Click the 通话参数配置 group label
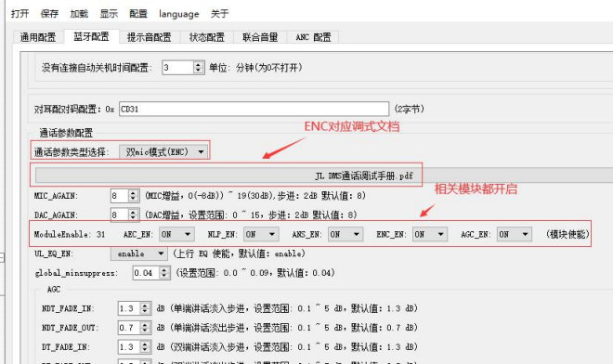The image size is (613, 364). click(x=66, y=133)
